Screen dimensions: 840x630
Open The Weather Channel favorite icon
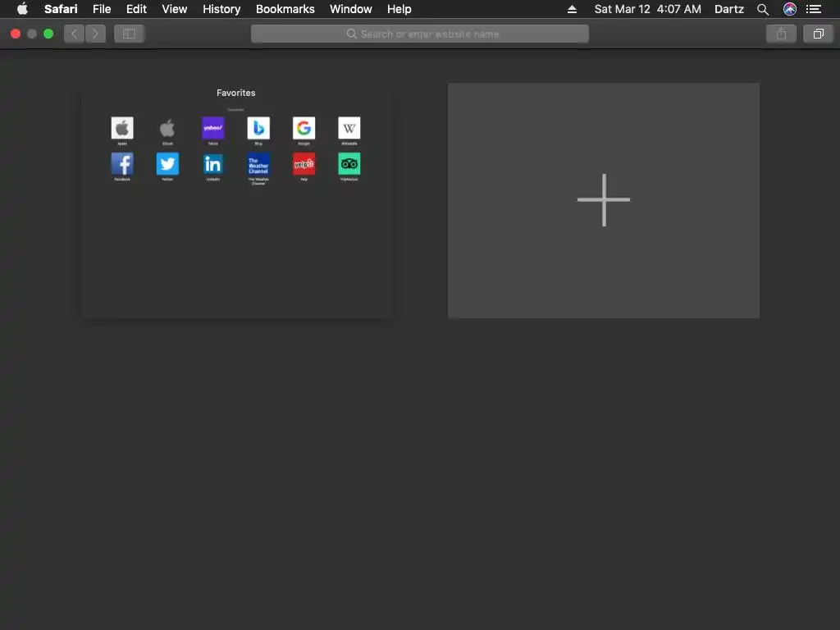coord(258,164)
